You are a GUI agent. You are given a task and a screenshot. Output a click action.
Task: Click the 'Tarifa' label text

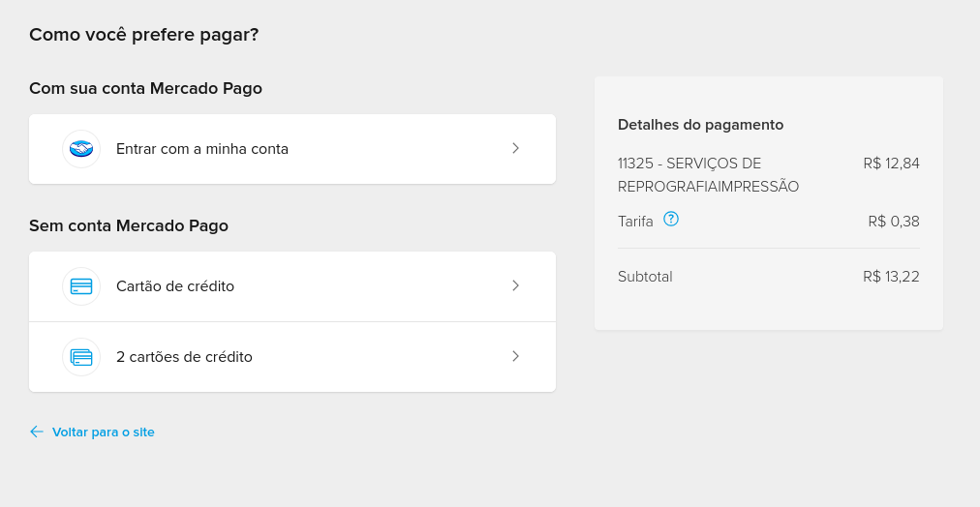(635, 222)
